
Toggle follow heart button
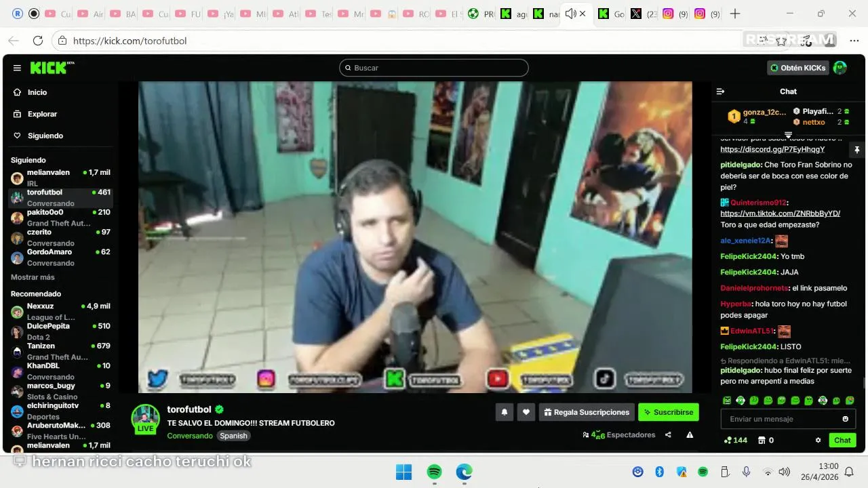[526, 412]
